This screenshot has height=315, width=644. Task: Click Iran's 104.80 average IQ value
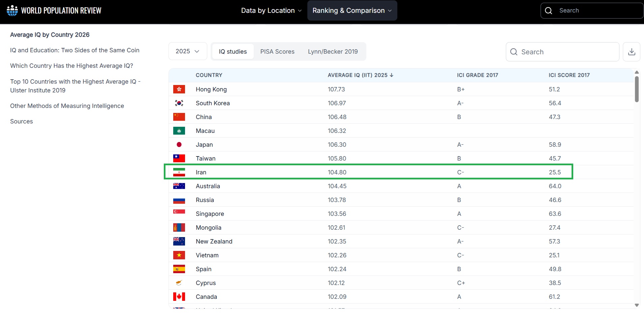pyautogui.click(x=337, y=172)
